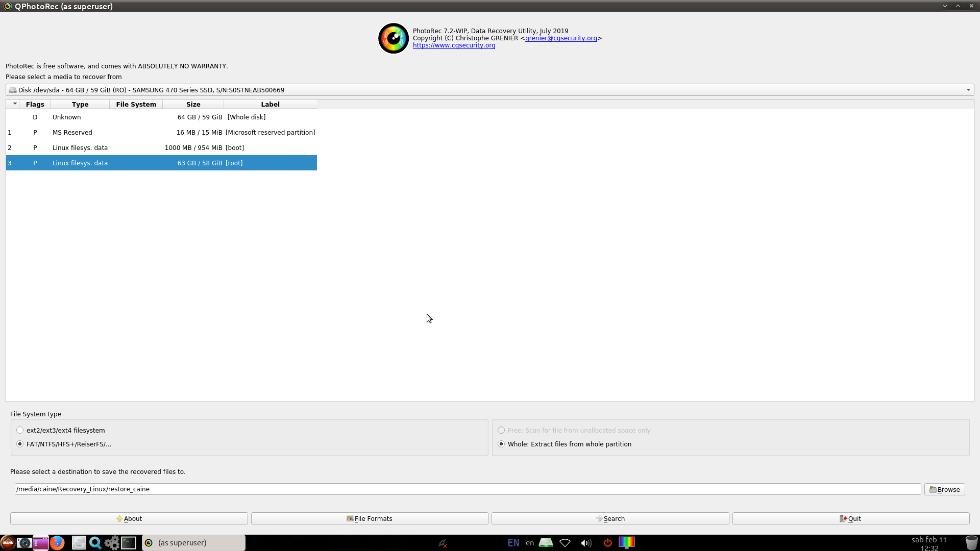Open the cgsecurity.org website link
980x551 pixels.
(x=454, y=45)
